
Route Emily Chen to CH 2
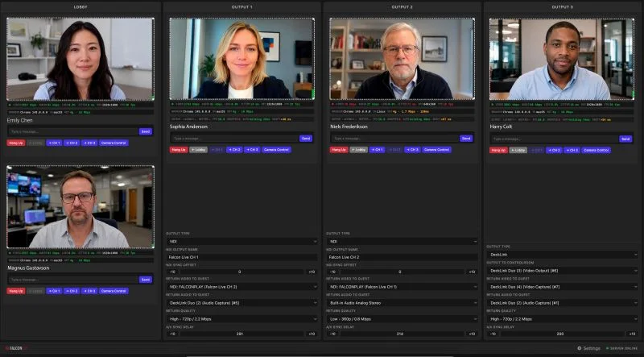[72, 143]
